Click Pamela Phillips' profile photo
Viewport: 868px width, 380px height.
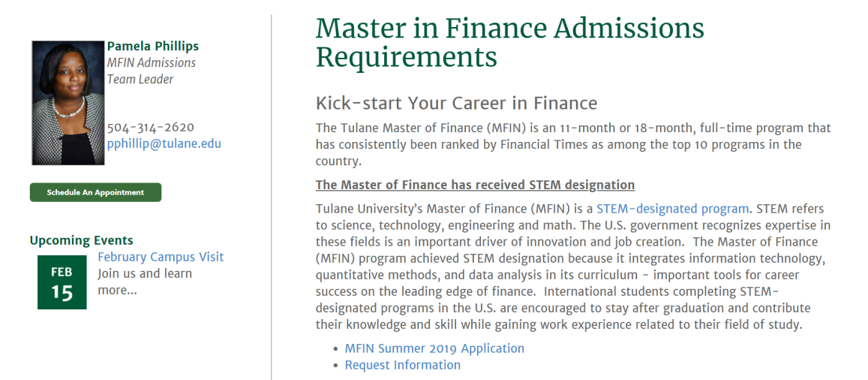click(x=68, y=103)
